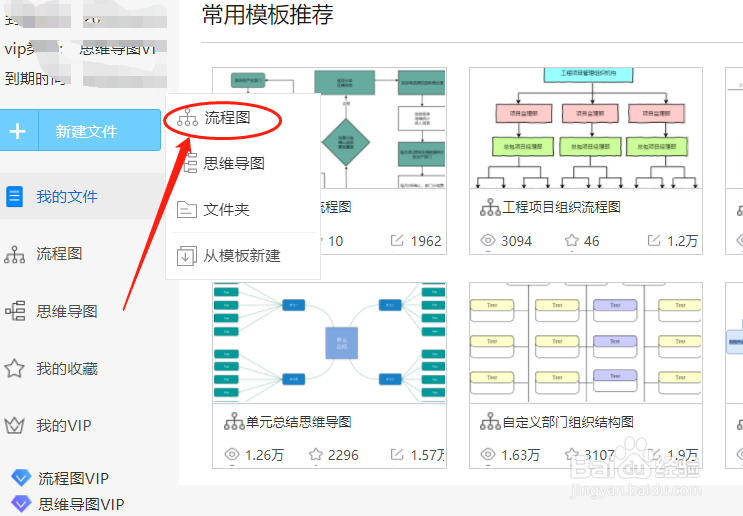Choose 从模板新建 from the popup menu
This screenshot has height=516, width=743.
click(242, 256)
